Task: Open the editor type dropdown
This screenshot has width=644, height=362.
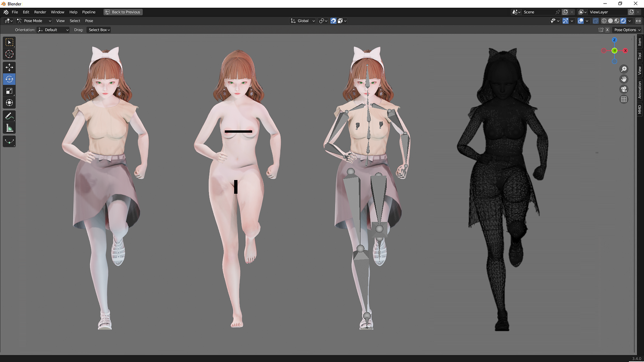Action: (9, 21)
